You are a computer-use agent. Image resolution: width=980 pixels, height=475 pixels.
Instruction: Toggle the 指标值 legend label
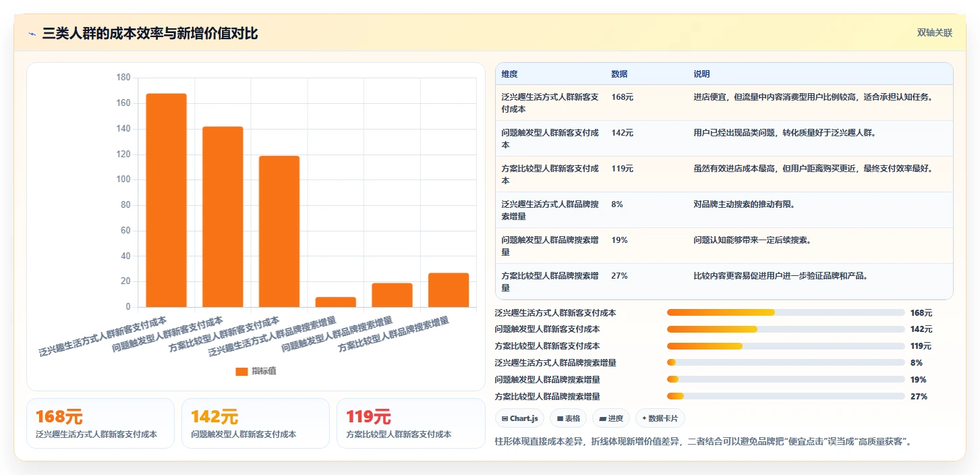(264, 371)
